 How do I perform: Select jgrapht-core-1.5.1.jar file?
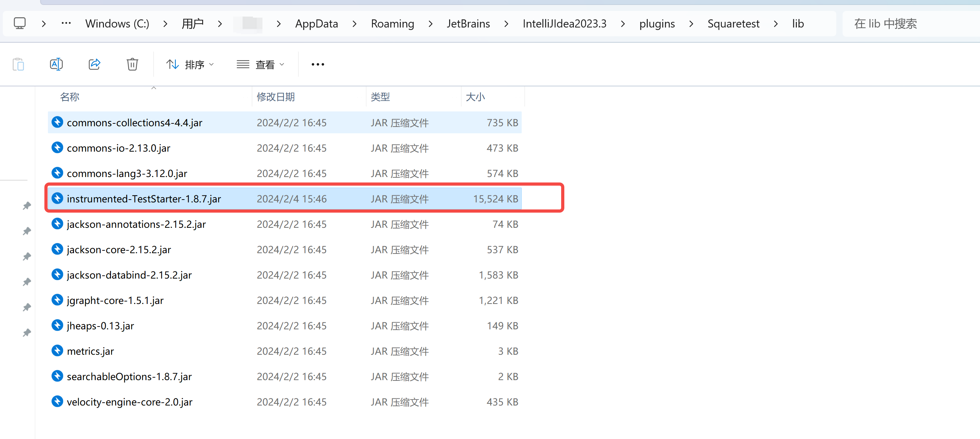click(285, 300)
